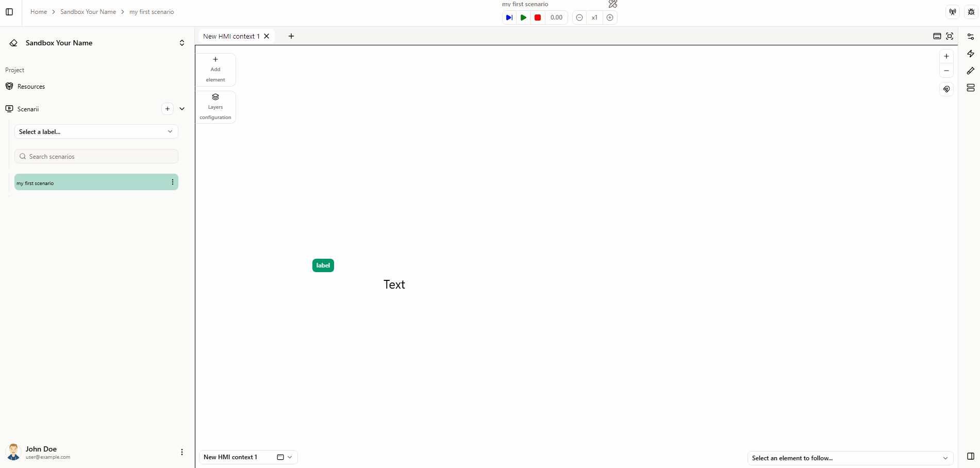Viewport: 980px width, 468px height.
Task: Toggle the left sidebar panel
Action: [x=9, y=12]
